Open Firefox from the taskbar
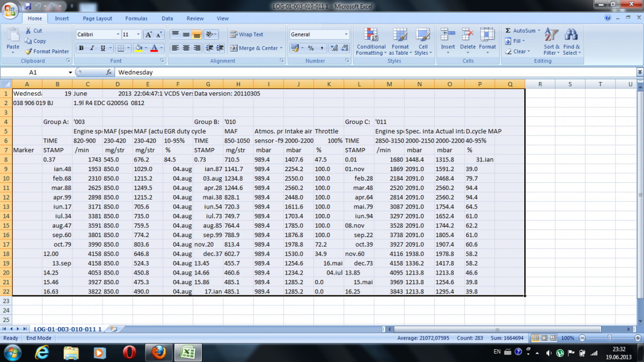Screen dimensions: 644x362 157,352
